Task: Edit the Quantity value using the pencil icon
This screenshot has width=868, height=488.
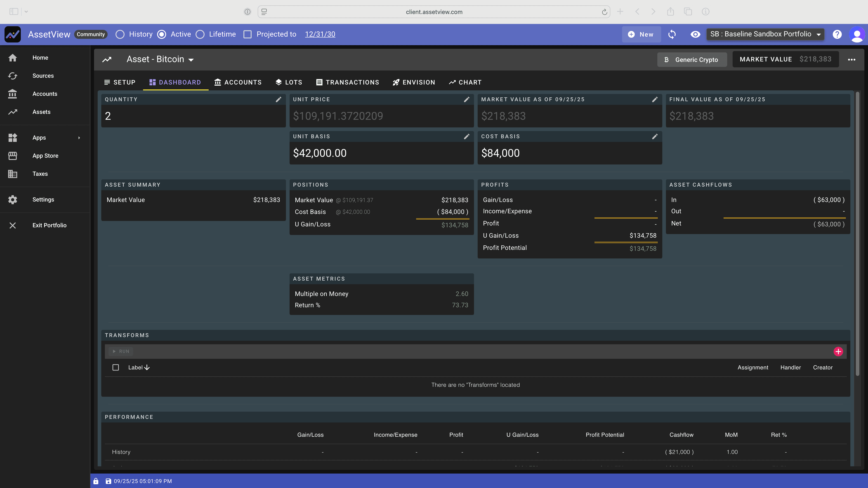Action: click(x=279, y=99)
